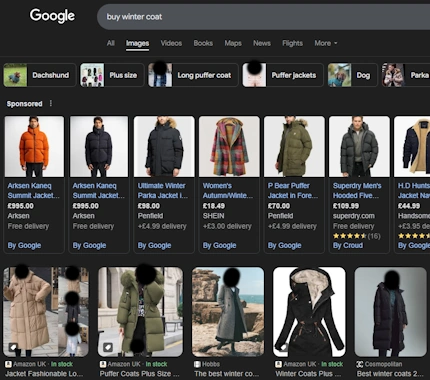
Task: Open the beige long puffer coat result
Action: (46, 312)
